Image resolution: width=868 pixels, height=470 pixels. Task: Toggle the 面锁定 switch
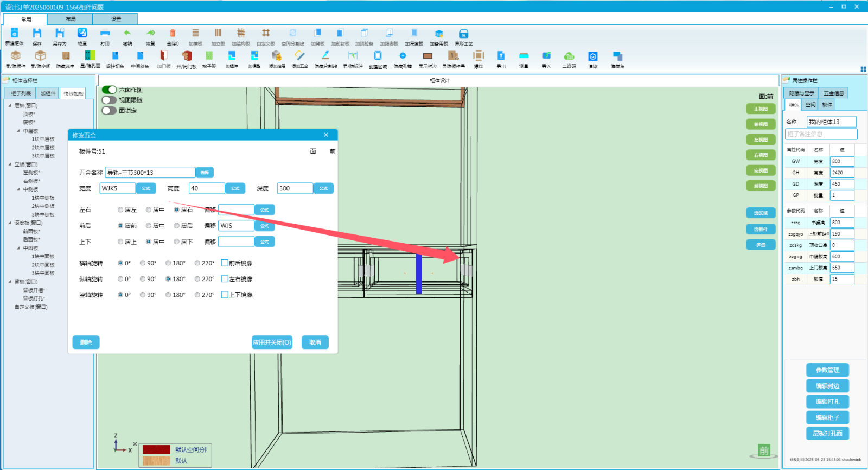109,110
